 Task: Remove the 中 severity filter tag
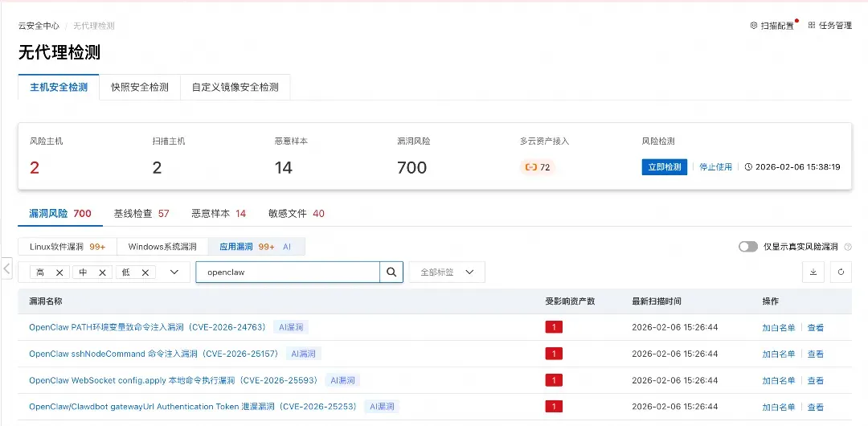102,272
